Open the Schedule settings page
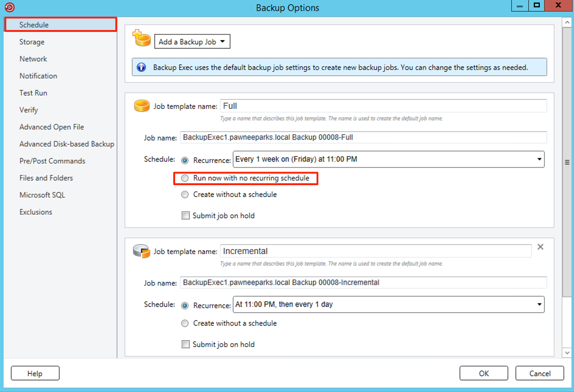This screenshot has height=392, width=574. click(x=61, y=25)
